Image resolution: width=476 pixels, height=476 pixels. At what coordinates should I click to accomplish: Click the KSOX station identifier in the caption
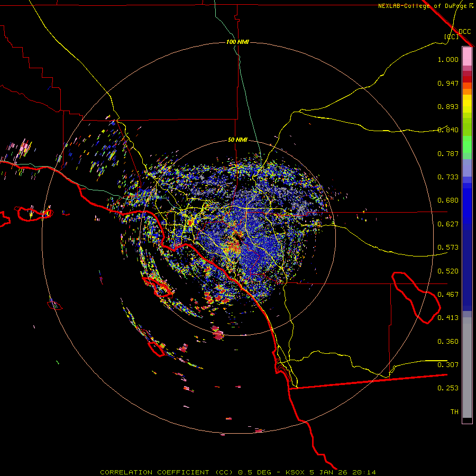click(x=296, y=472)
